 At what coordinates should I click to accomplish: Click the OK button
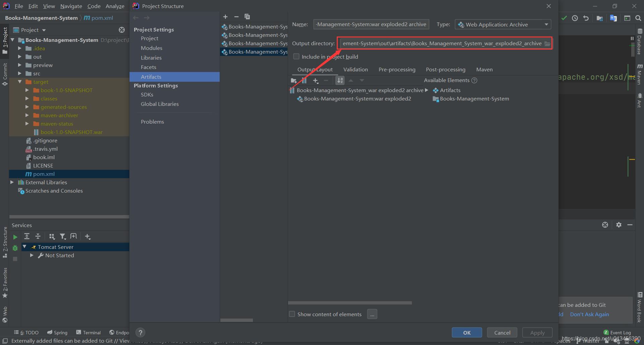467,333
